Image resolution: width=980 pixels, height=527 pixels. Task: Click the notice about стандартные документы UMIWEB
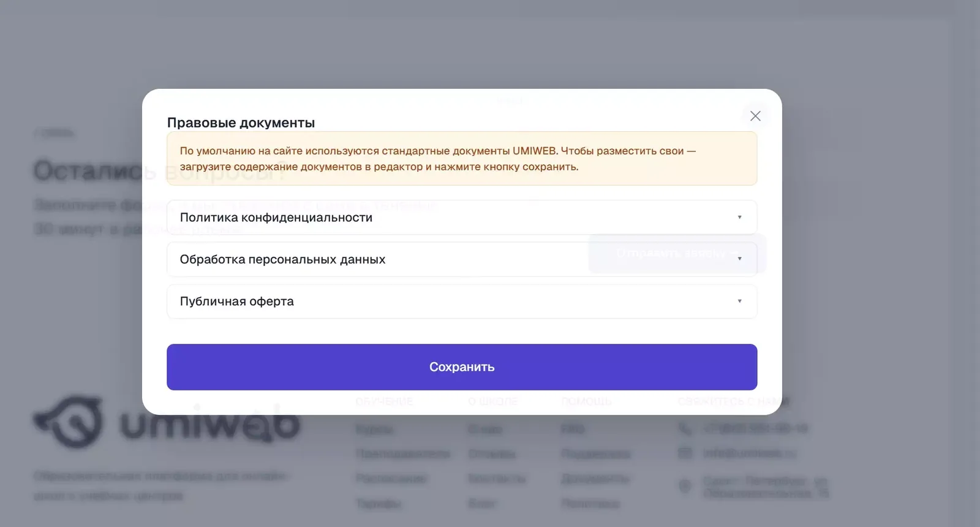point(462,159)
